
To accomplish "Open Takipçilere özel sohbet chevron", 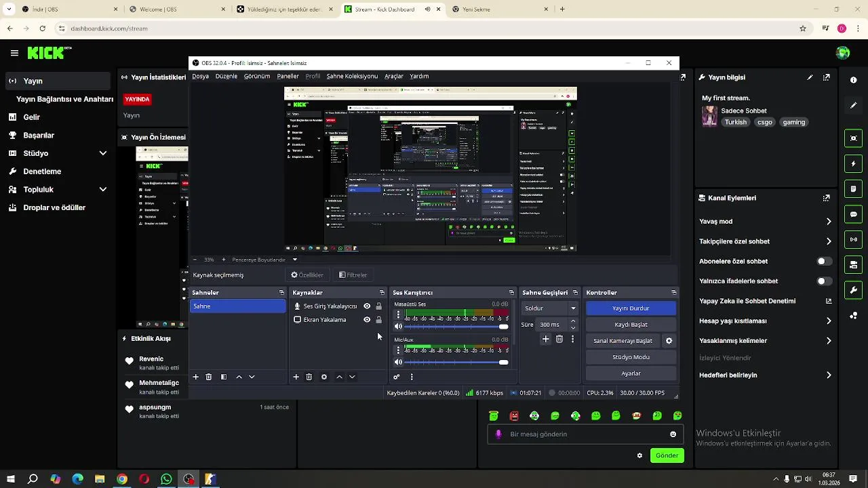I will [829, 241].
